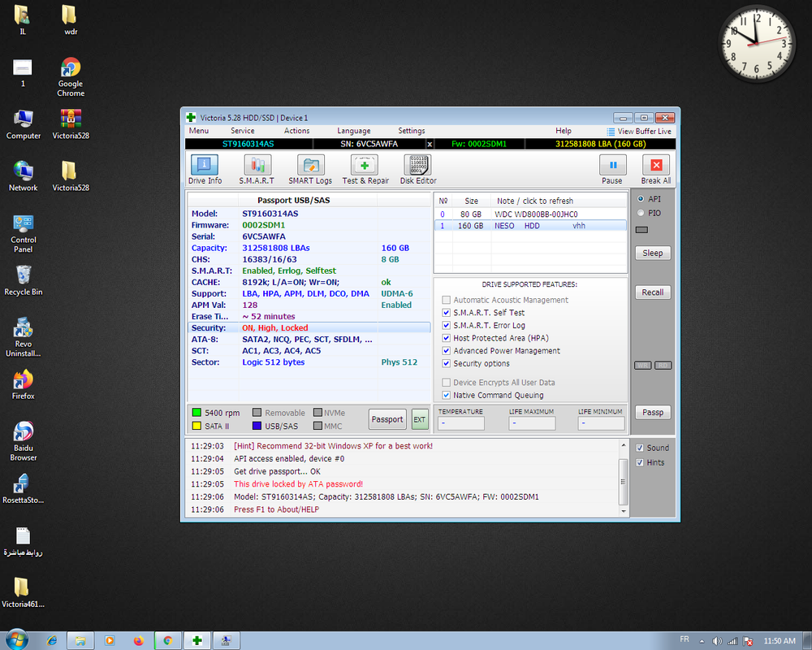
Task: Open Google Chrome desktop shortcut
Action: point(71,77)
